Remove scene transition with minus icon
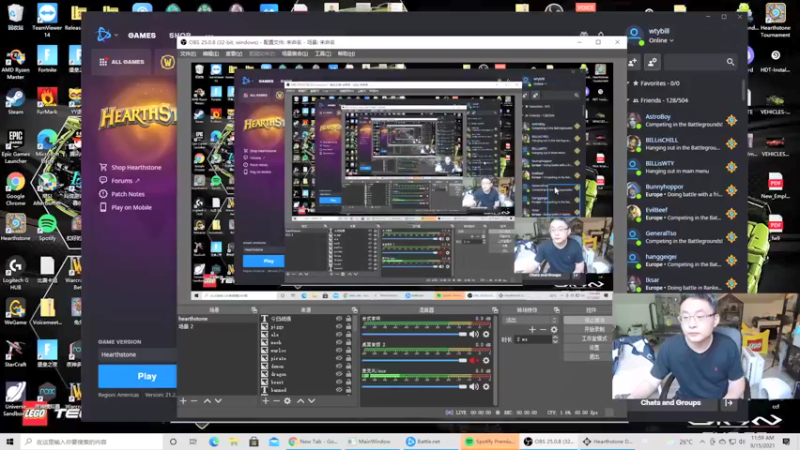Image resolution: width=800 pixels, height=450 pixels. pyautogui.click(x=543, y=330)
